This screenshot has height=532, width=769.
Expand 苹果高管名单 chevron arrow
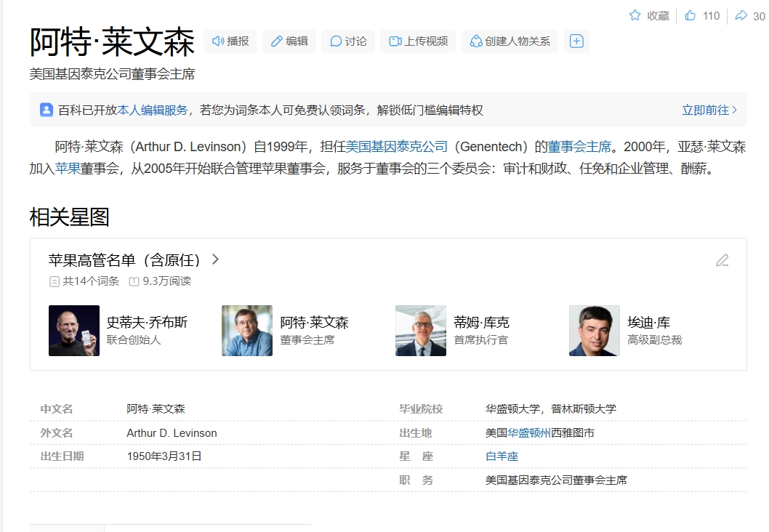point(215,259)
